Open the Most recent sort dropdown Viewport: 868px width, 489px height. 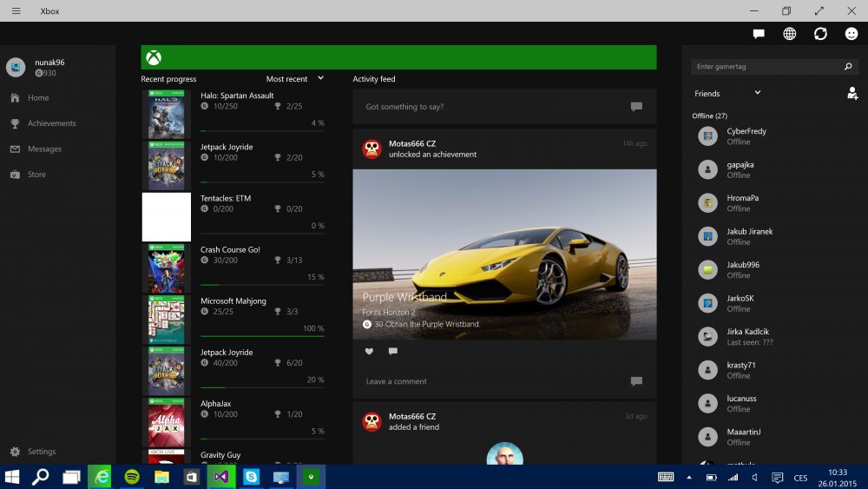(x=295, y=79)
